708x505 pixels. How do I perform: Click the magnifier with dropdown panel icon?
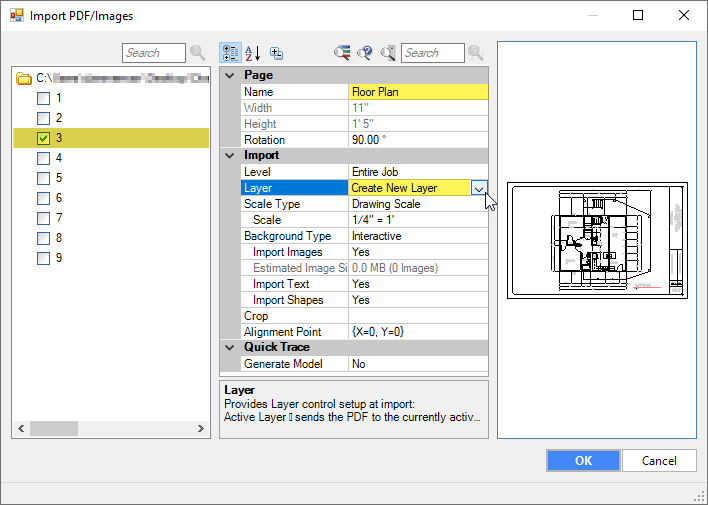tap(387, 53)
